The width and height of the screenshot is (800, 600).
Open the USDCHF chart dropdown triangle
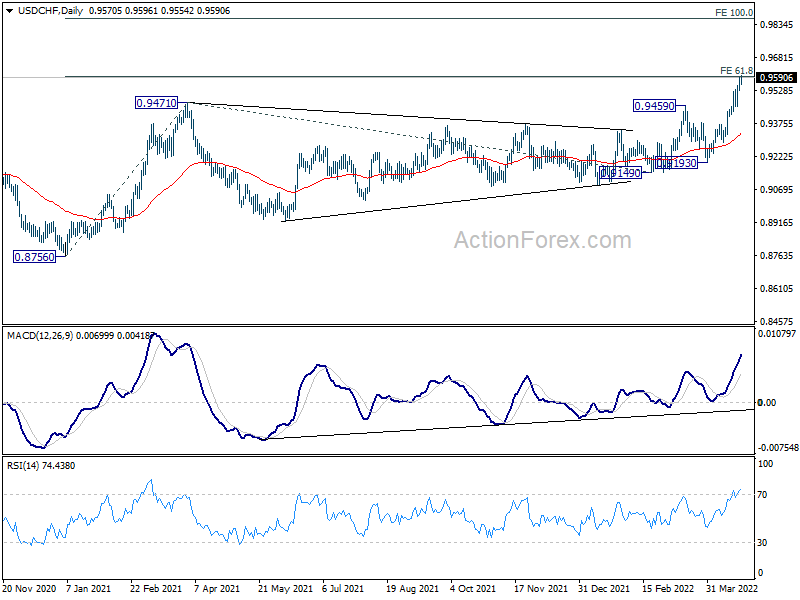[10, 11]
